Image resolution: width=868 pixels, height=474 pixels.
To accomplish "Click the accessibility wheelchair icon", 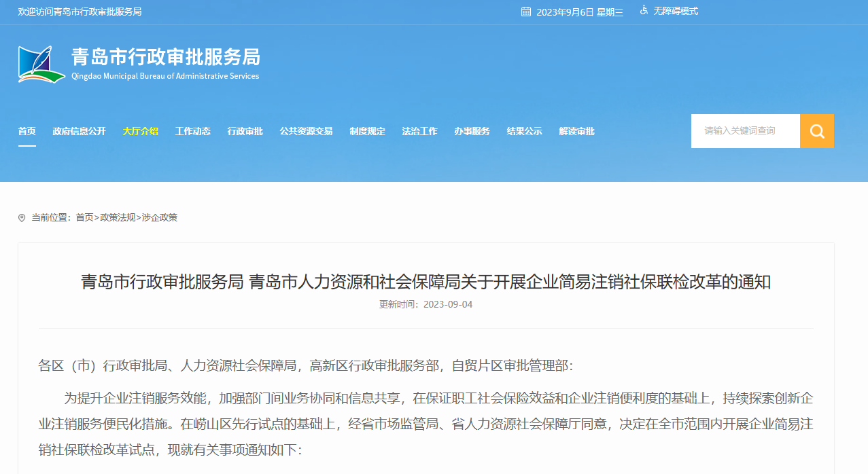I will 644,11.
